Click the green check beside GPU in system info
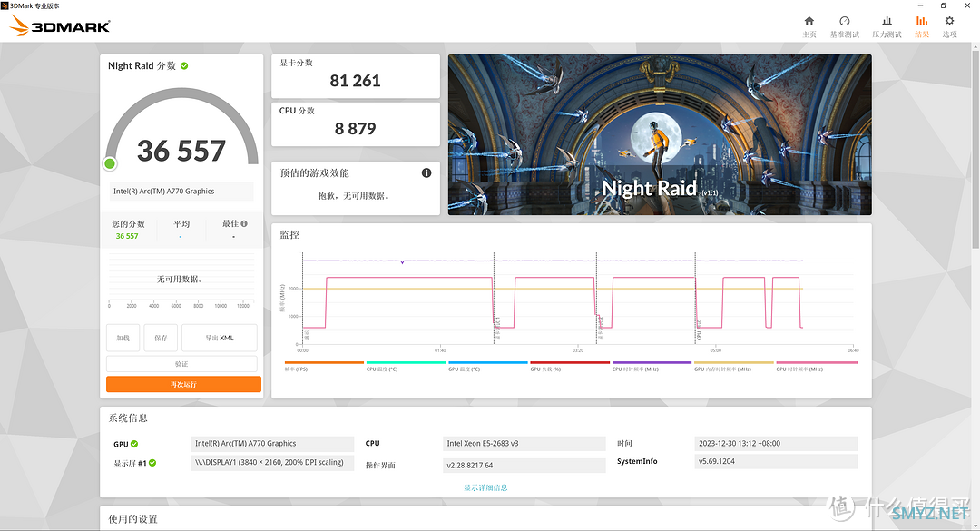 (134, 444)
